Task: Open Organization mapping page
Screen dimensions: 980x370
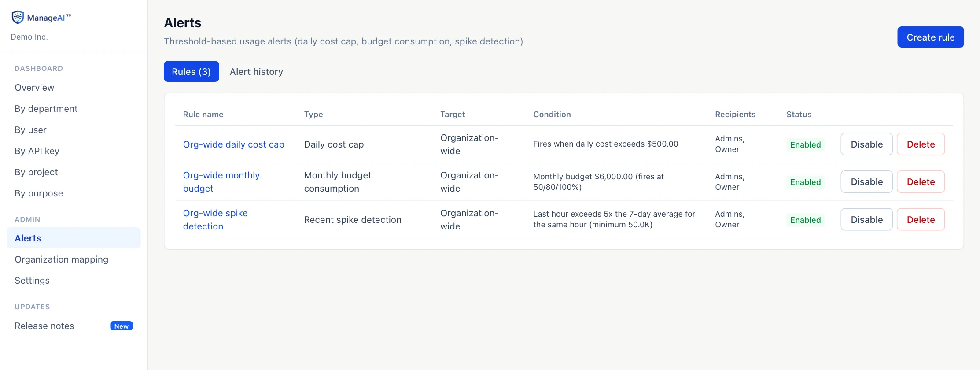Action: (61, 259)
